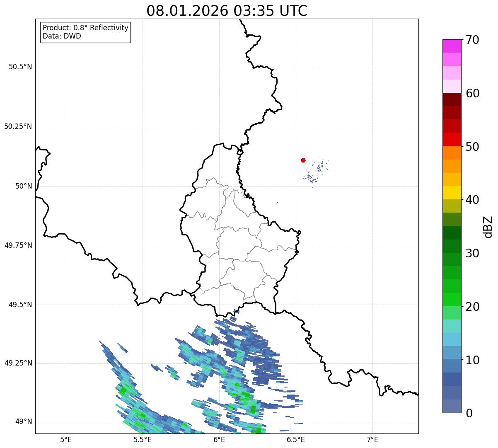The image size is (498, 448).
Task: Click the colorbar tick label 30
Action: coord(472,253)
